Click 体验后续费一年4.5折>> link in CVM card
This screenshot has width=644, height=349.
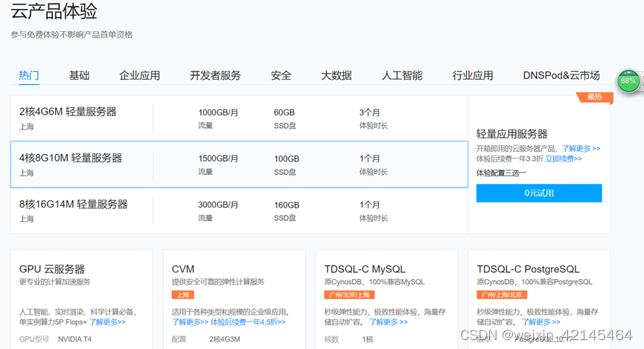(248, 322)
